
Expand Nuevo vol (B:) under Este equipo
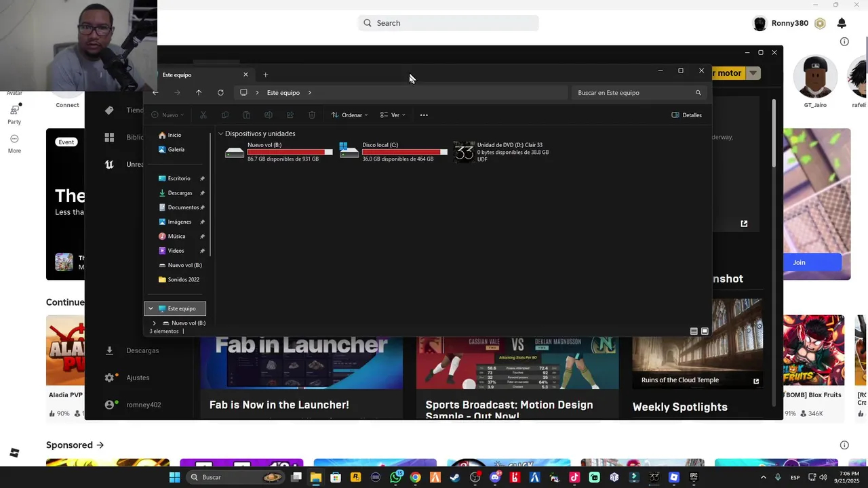click(x=155, y=323)
